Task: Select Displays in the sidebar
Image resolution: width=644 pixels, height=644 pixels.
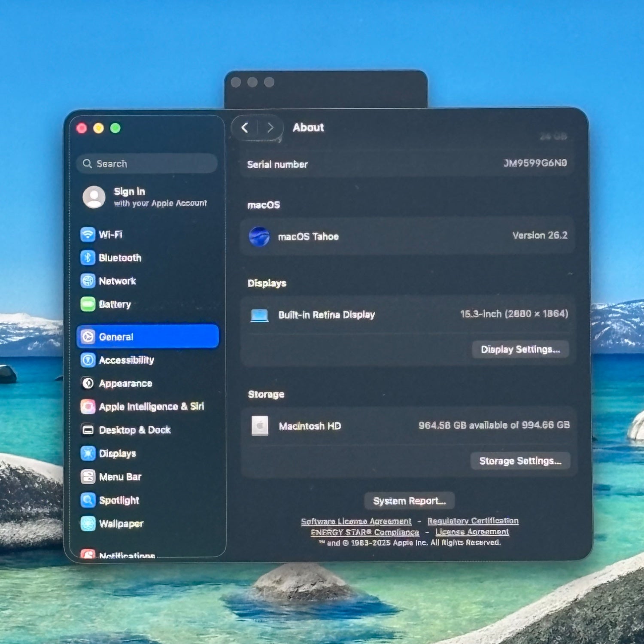Action: 117,453
